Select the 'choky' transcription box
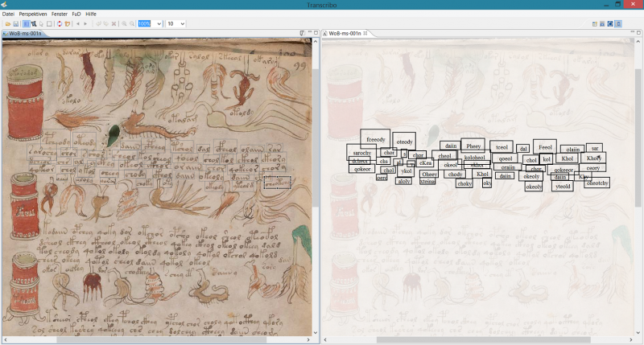Viewport: 644px width, 345px height. coord(464,184)
